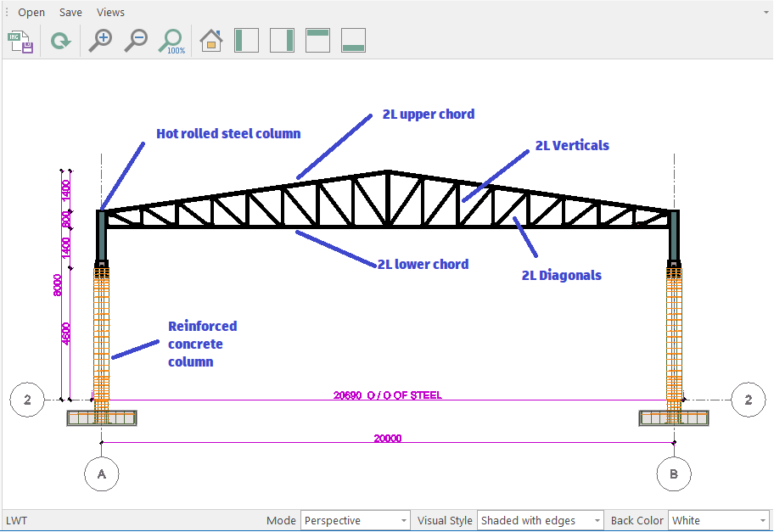Screen dimensions: 774x532
Task: Click grid bubble B below the right column
Action: coord(674,474)
